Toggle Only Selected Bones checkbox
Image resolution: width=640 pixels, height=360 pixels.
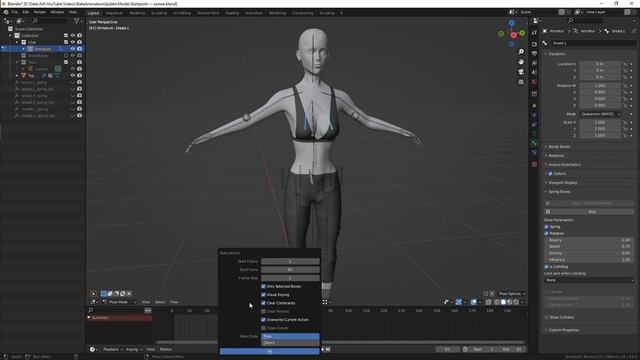click(x=263, y=287)
